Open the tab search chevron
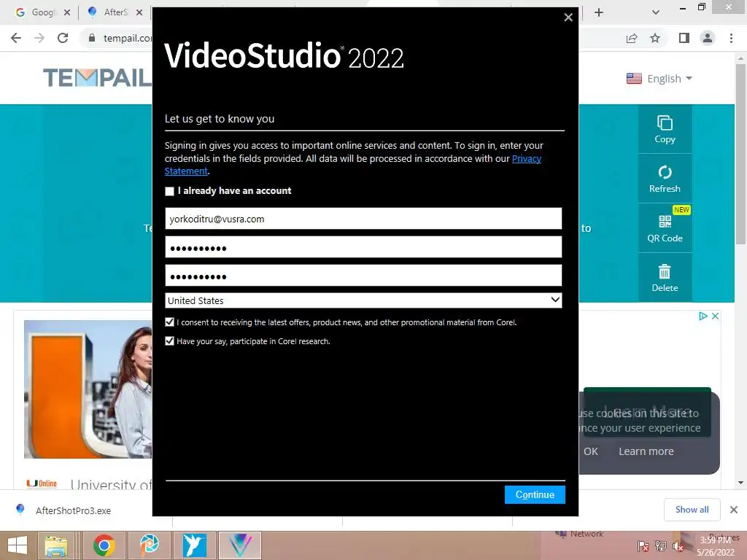Screen dimensions: 747x560 (x=656, y=12)
